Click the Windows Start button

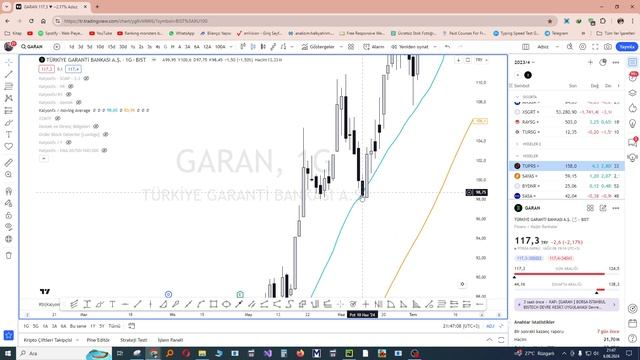[8, 353]
